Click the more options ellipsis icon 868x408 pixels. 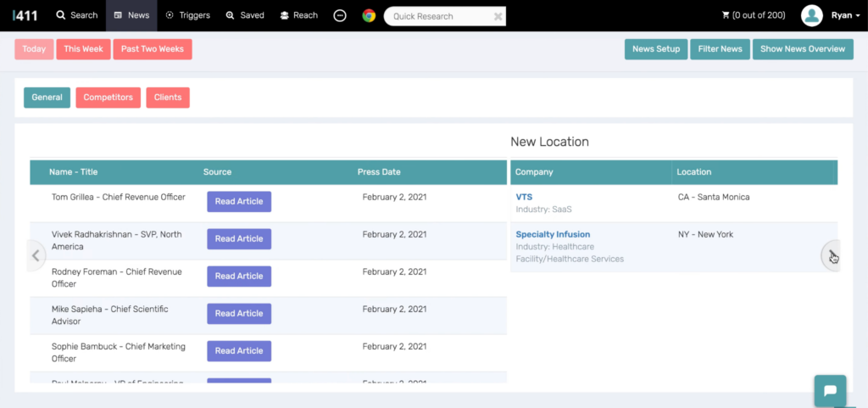pyautogui.click(x=340, y=16)
